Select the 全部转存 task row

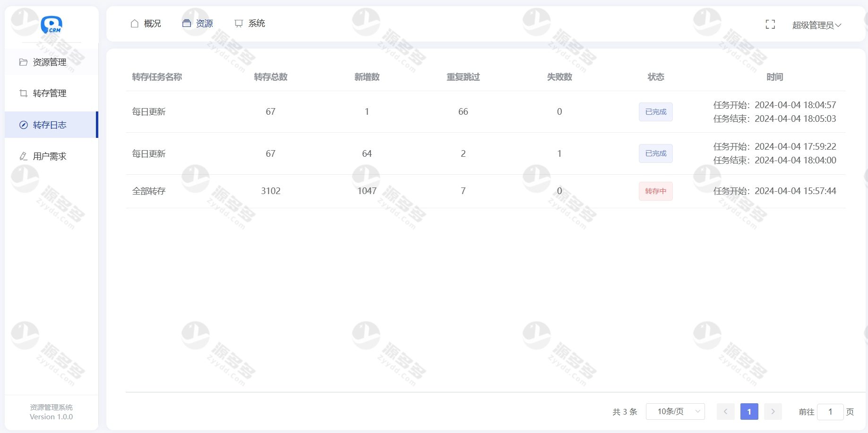tap(149, 191)
